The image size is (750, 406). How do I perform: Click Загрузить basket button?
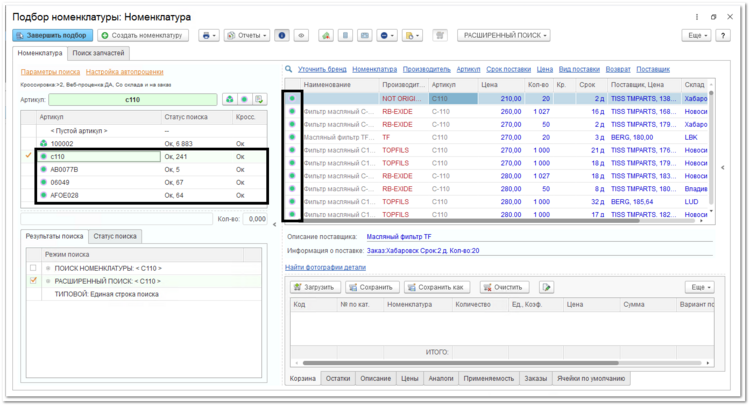pos(316,287)
